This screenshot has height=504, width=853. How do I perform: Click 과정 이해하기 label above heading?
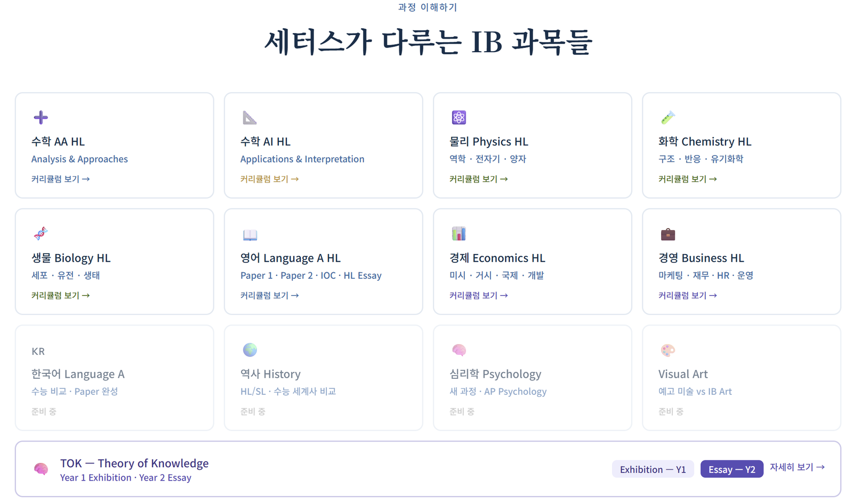[x=428, y=7]
